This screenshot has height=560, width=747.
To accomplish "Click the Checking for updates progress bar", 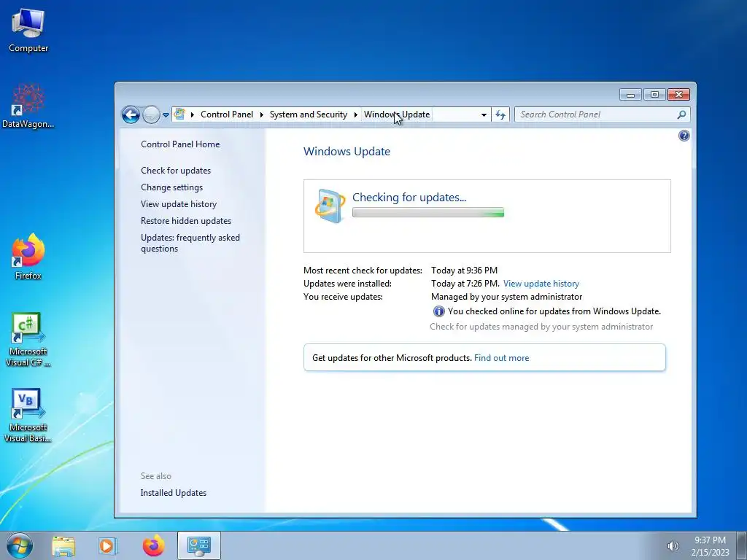I will tap(427, 212).
